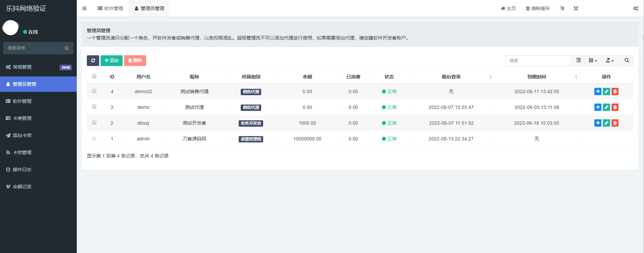644x253 pixels.
Task: Enter fullscreen mode using expand icon
Action: pyautogui.click(x=576, y=8)
